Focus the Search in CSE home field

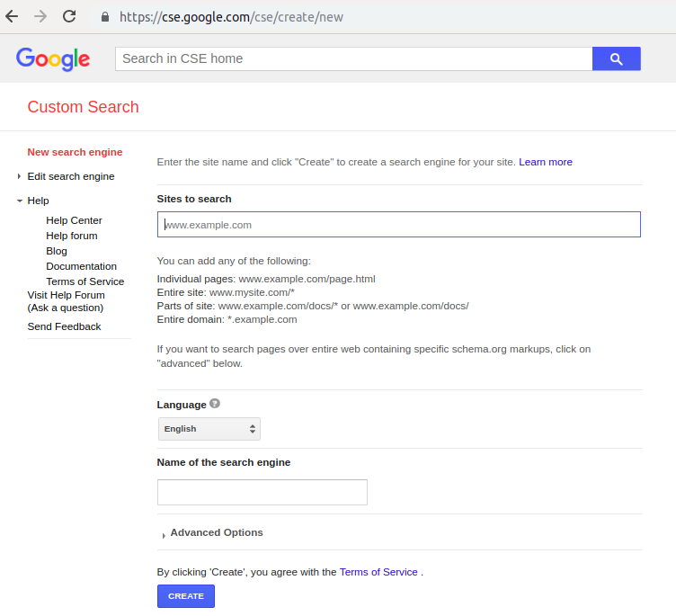click(353, 58)
